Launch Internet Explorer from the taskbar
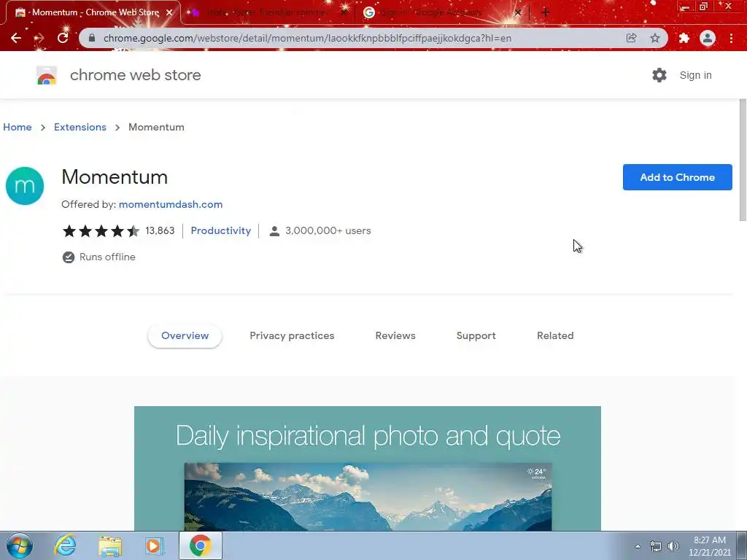 coord(65,545)
